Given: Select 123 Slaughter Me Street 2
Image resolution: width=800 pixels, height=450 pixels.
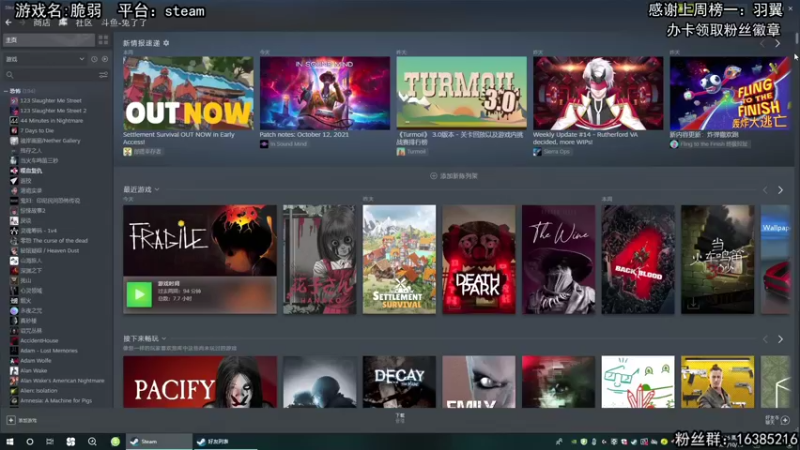Looking at the screenshot, I should (x=53, y=111).
